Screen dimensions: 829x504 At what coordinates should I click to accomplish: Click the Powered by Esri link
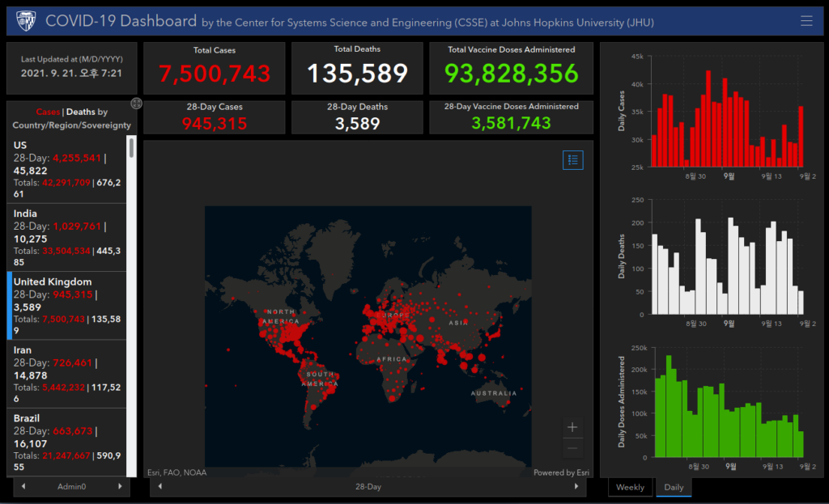click(561, 472)
